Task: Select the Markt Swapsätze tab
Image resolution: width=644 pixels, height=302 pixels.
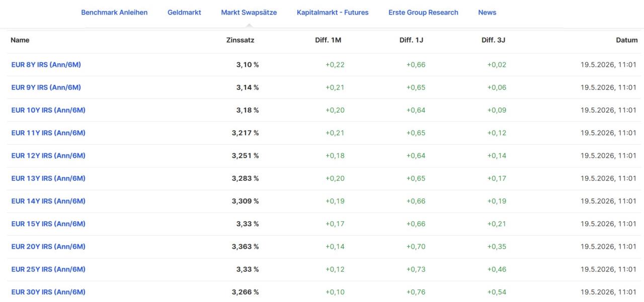Action: [x=249, y=13]
